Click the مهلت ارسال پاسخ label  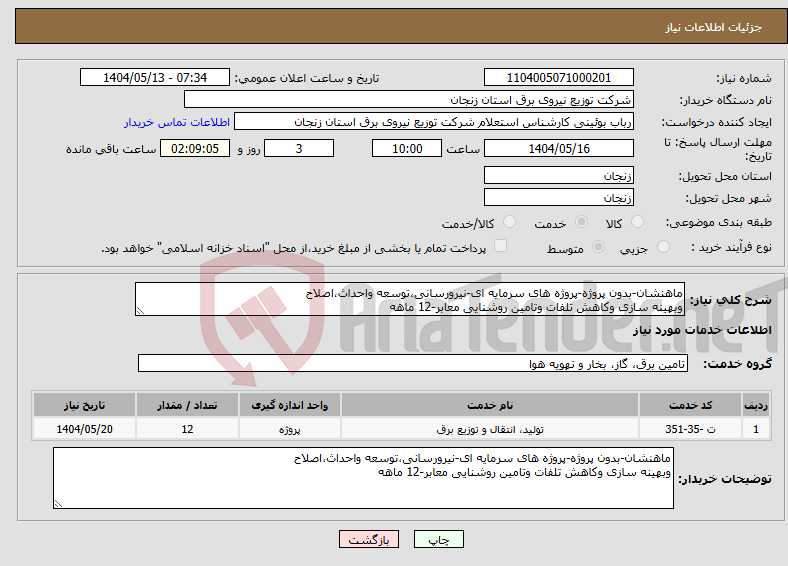tap(718, 149)
